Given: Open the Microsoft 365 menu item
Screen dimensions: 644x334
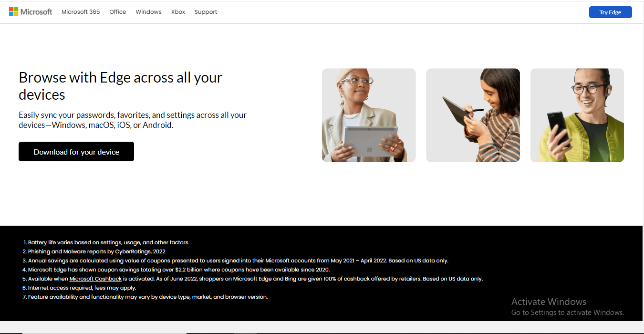Looking at the screenshot, I should [81, 12].
